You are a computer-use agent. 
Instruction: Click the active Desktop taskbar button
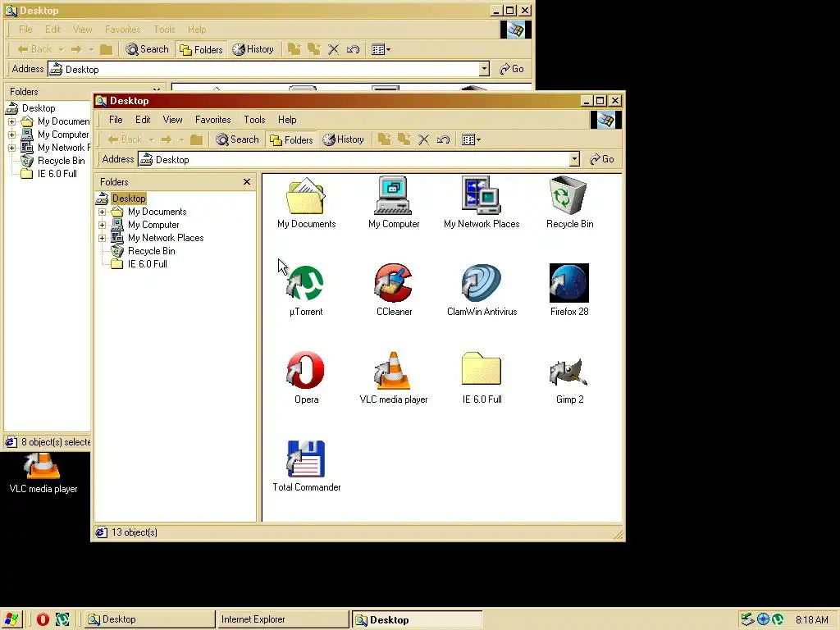pyautogui.click(x=418, y=620)
